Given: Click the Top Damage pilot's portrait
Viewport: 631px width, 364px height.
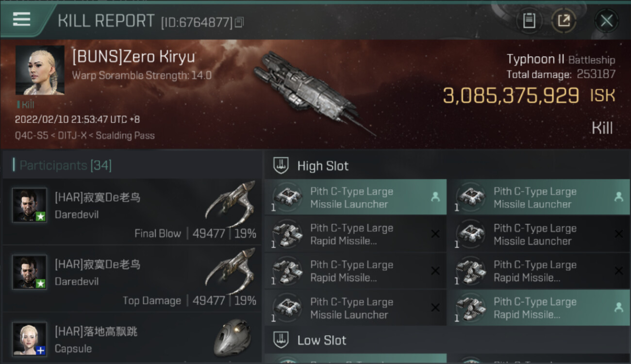Looking at the screenshot, I should pyautogui.click(x=30, y=272).
